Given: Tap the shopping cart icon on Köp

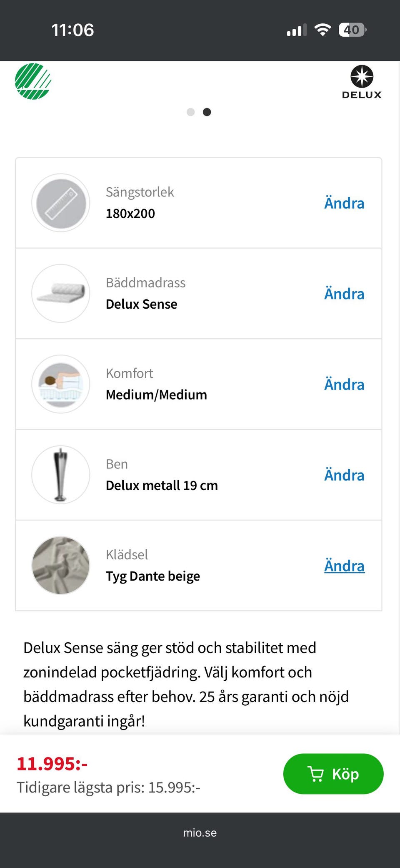Looking at the screenshot, I should pos(315,774).
